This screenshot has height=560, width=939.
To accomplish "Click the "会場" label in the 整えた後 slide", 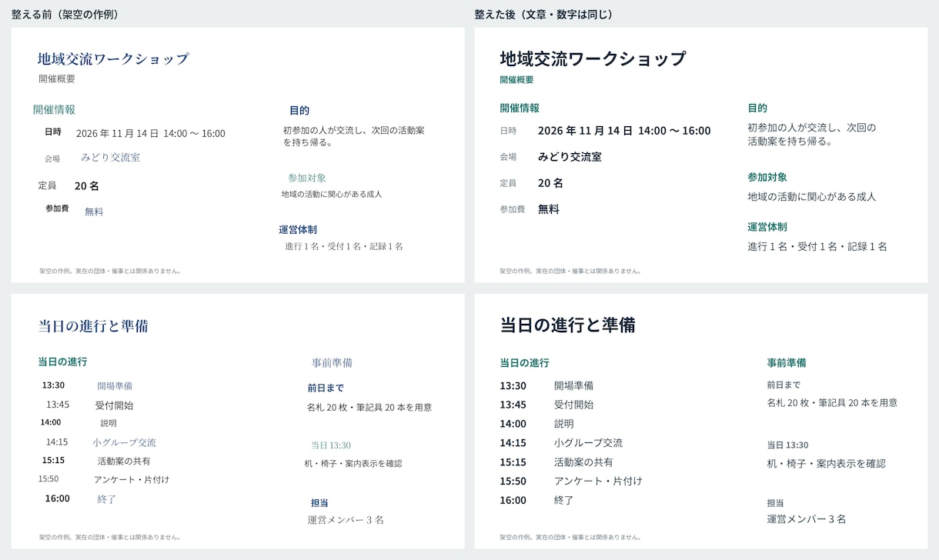I will pos(508,157).
